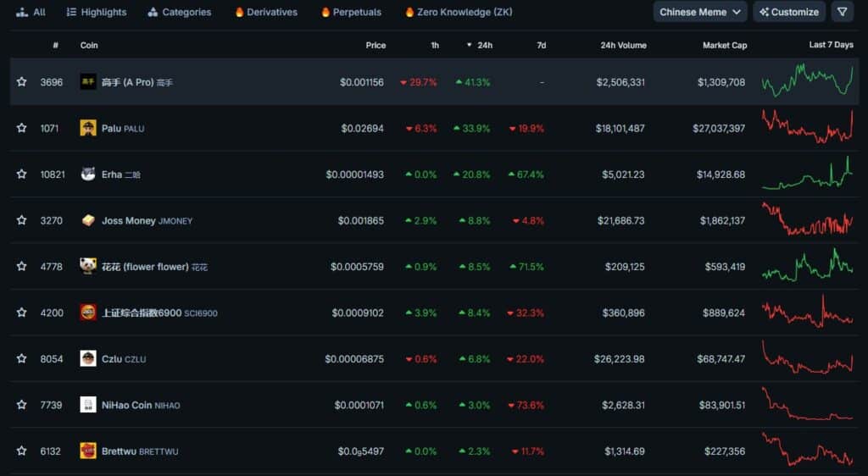This screenshot has width=868, height=476.
Task: Sort by the 24h column header
Action: 480,46
